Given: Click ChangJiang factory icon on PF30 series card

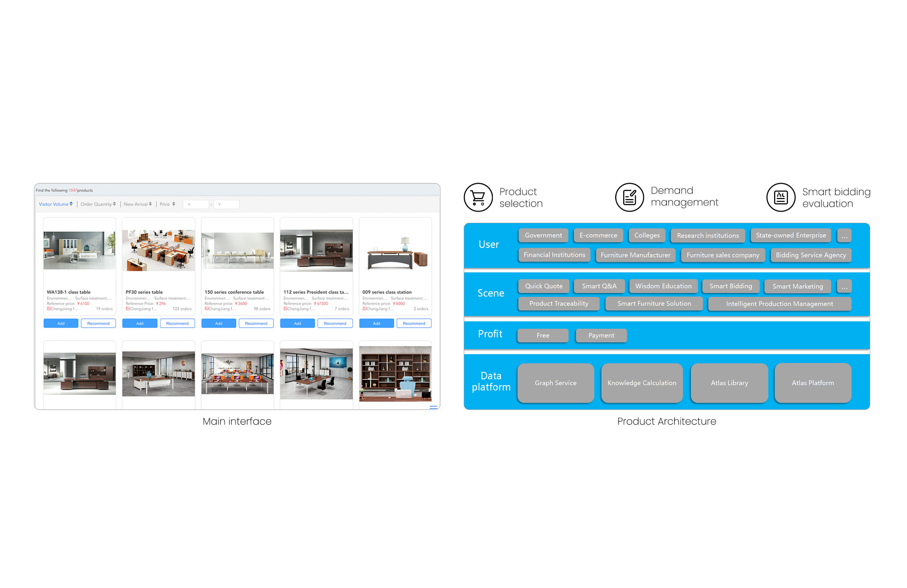Looking at the screenshot, I should click(x=126, y=309).
